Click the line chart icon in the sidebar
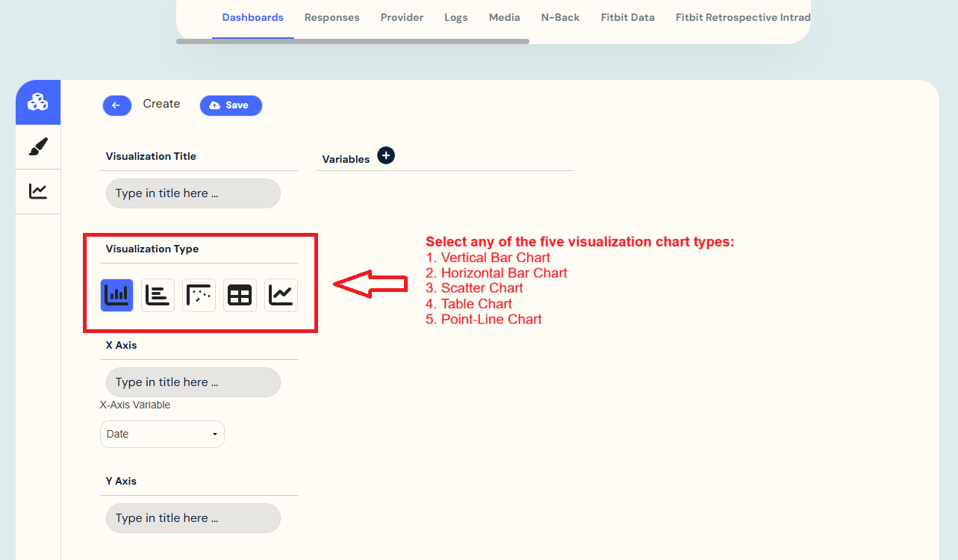The height and width of the screenshot is (560, 958). 37,191
